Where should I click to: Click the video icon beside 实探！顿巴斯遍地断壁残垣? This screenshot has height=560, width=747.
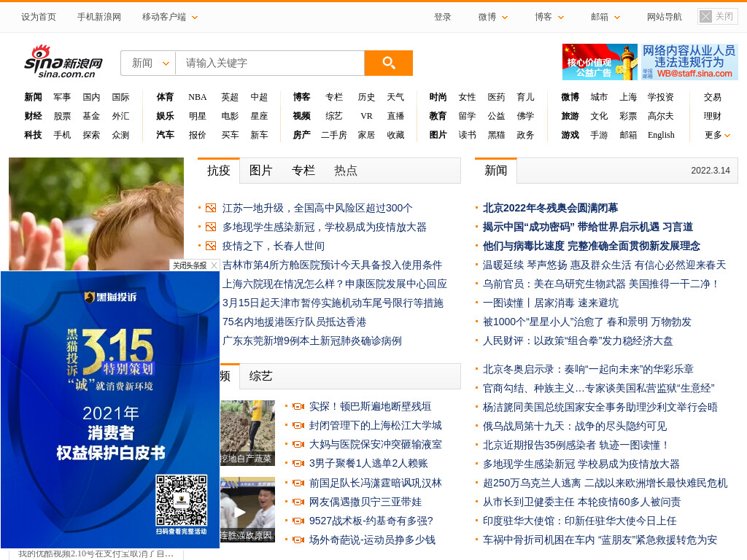[298, 407]
